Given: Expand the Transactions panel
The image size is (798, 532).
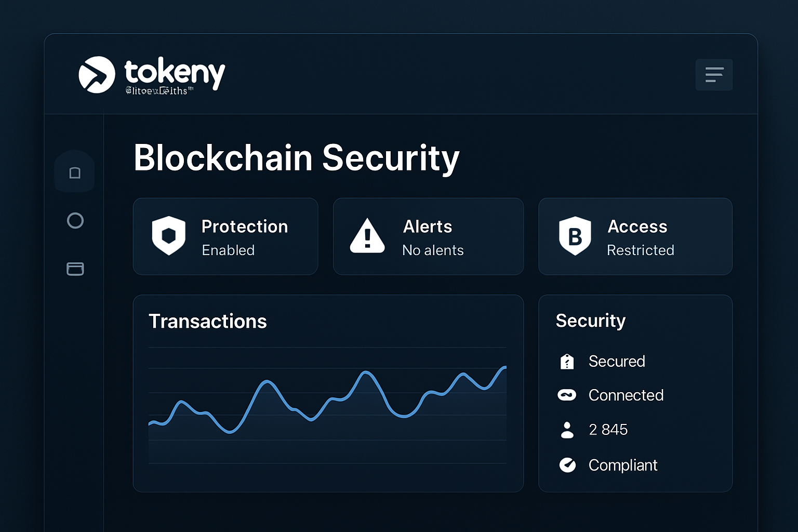Looking at the screenshot, I should click(x=207, y=321).
